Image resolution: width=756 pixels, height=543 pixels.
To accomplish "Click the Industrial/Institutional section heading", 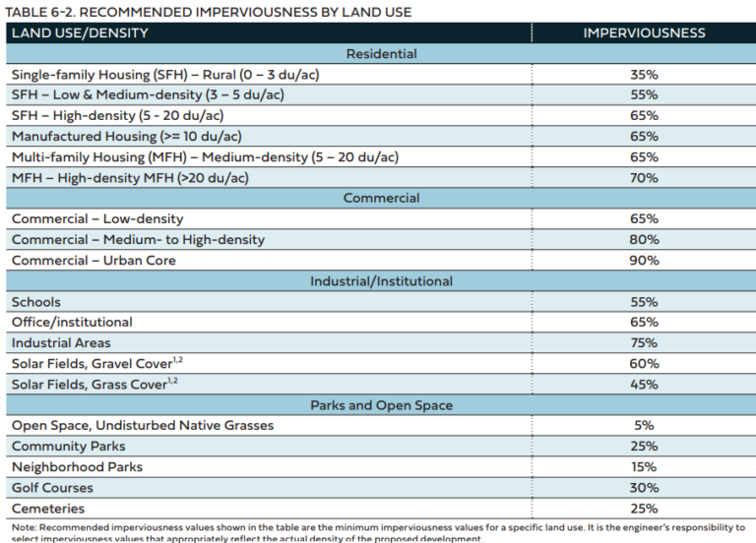I will (x=381, y=281).
